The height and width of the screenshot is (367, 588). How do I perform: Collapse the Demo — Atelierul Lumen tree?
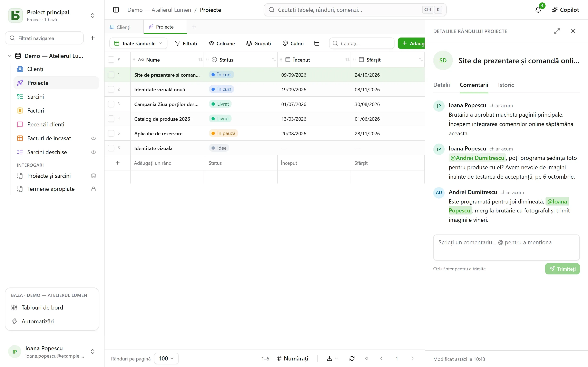tap(10, 56)
